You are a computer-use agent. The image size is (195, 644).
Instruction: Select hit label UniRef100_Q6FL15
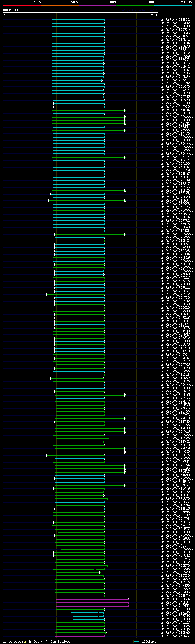pos(175,455)
